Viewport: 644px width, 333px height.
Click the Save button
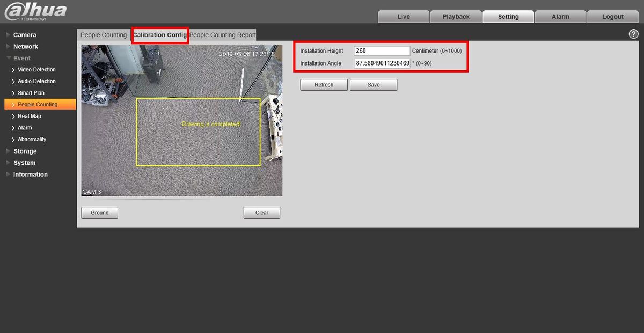[374, 85]
